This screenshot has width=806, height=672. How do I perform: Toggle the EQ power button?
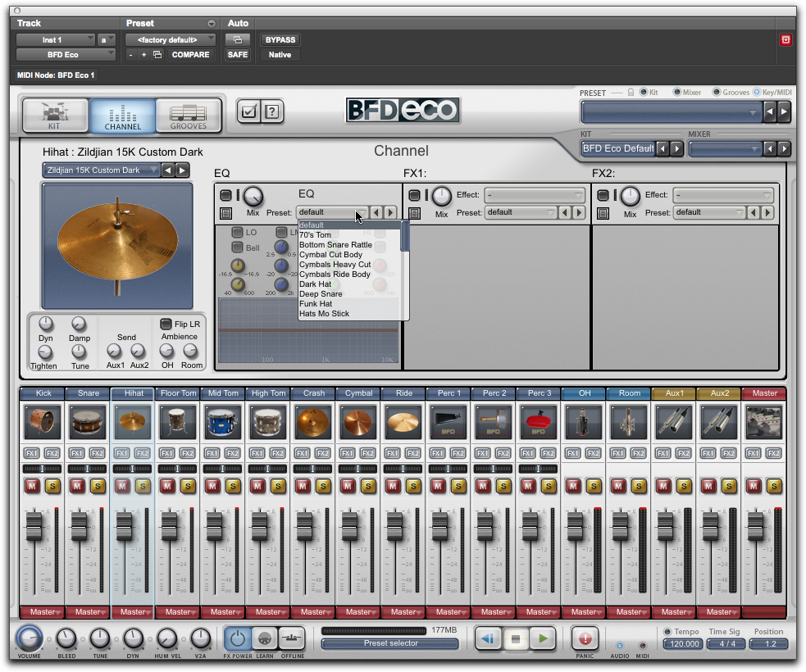click(225, 195)
